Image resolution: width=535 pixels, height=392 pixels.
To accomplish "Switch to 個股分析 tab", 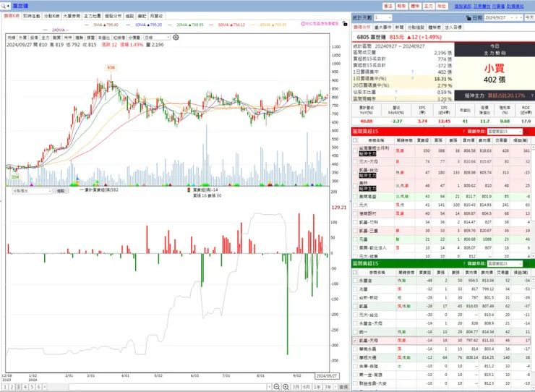I will point(113,16).
